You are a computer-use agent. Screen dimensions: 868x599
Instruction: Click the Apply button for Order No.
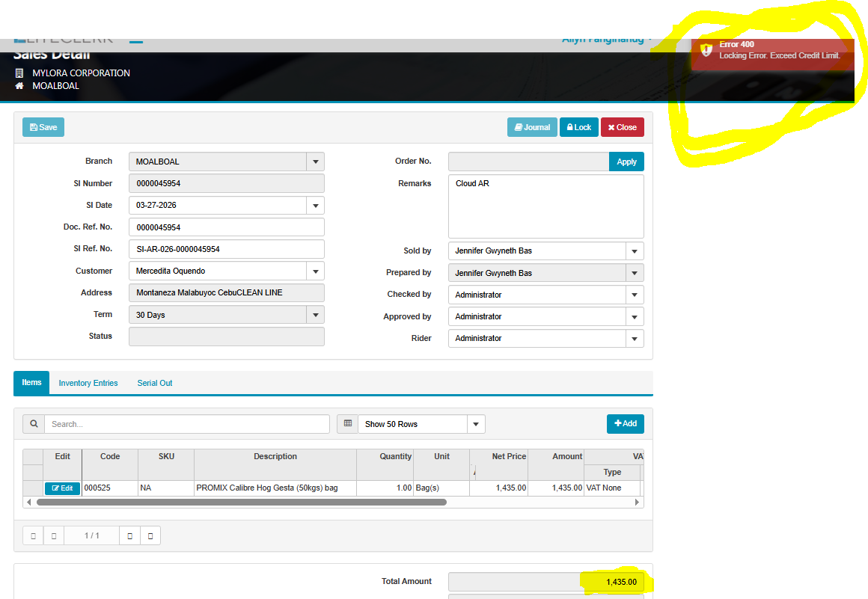pyautogui.click(x=626, y=162)
